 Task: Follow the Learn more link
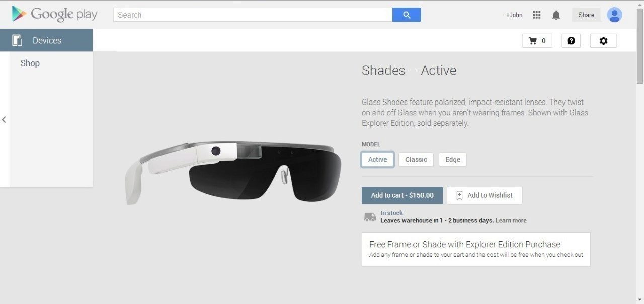point(511,220)
